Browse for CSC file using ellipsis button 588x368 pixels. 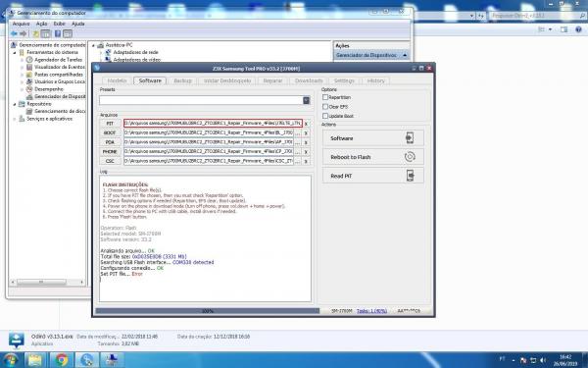pyautogui.click(x=298, y=161)
